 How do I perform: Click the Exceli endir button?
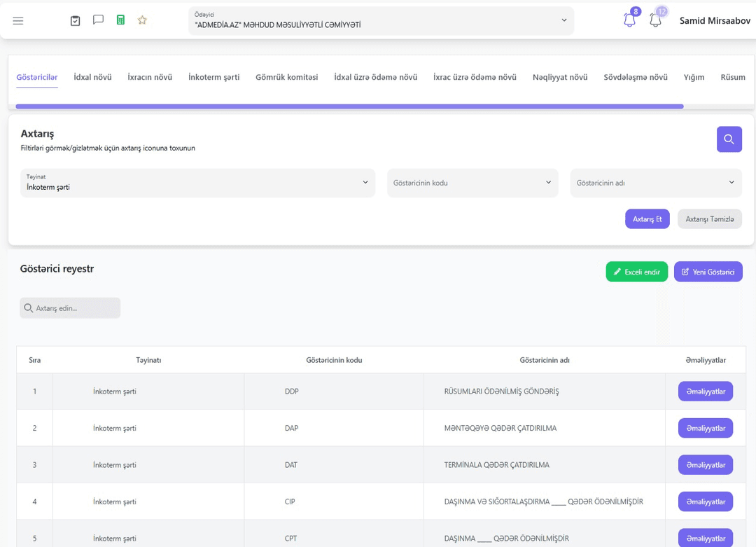coord(636,272)
